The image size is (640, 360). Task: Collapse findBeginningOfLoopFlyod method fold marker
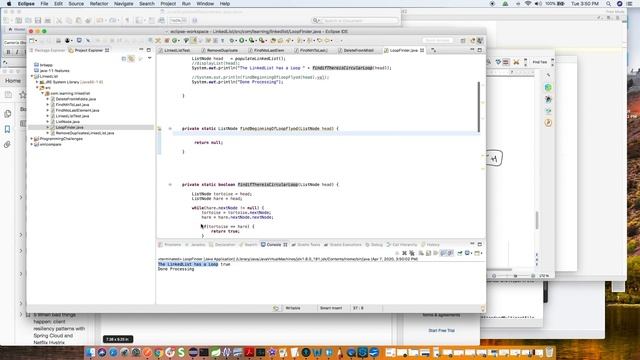(x=170, y=129)
